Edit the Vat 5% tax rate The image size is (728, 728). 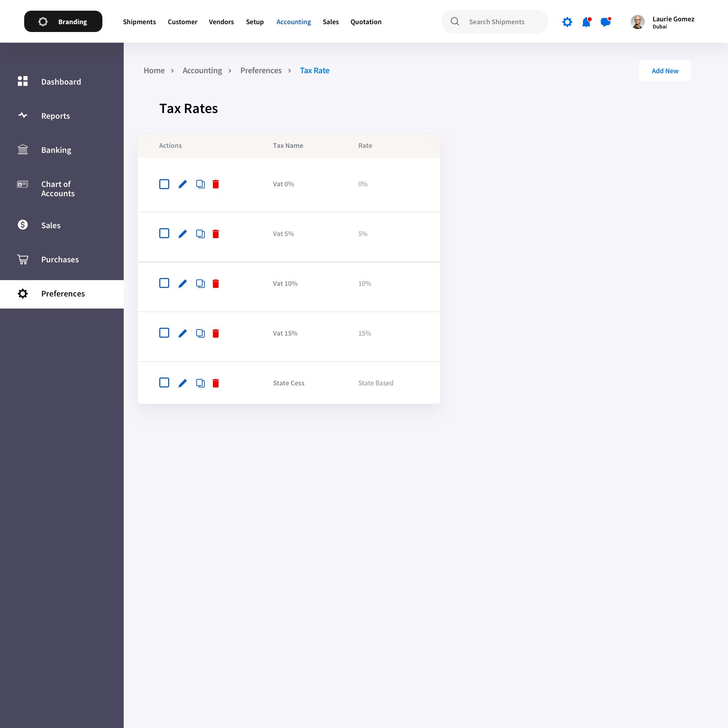point(182,234)
